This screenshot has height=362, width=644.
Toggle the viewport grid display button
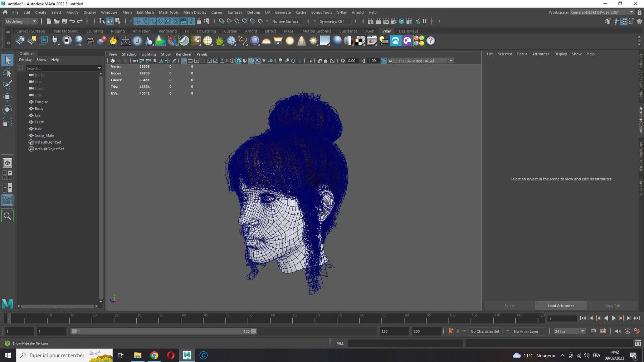[184, 61]
